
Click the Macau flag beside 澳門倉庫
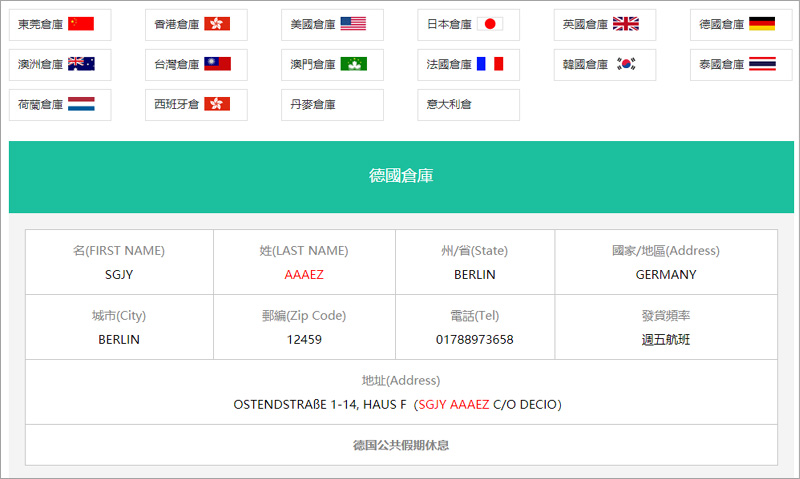click(x=353, y=64)
